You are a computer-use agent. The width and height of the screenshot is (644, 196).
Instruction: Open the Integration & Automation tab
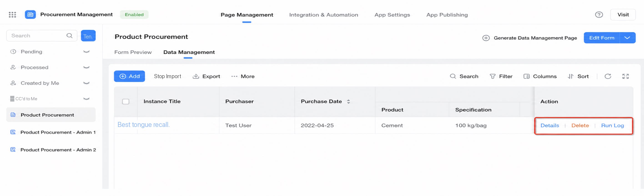point(324,15)
